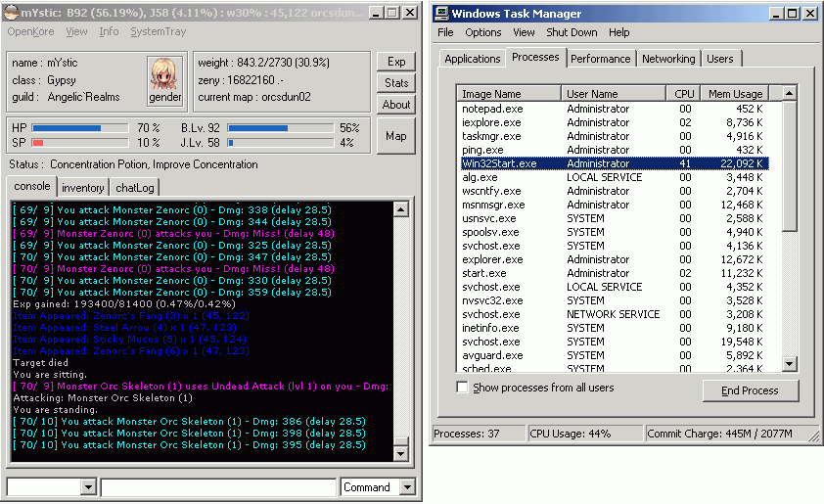The height and width of the screenshot is (504, 824).
Task: Select the inetinfo.exe process
Action: pyautogui.click(x=490, y=328)
